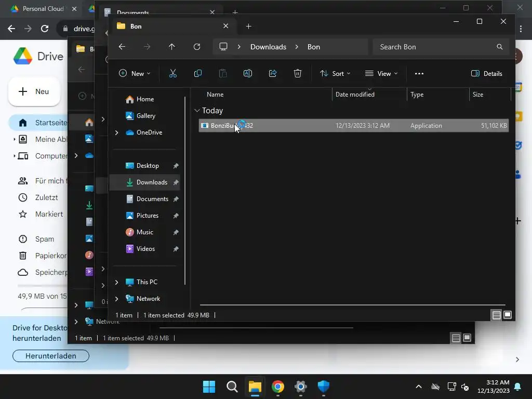532x399 pixels.
Task: Expand the OneDrive tree node
Action: (117, 132)
